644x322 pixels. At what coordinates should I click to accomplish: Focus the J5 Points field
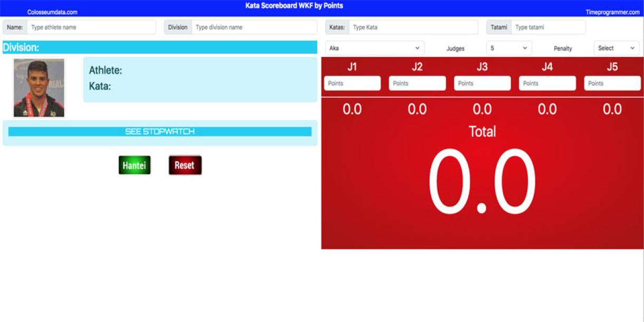612,83
